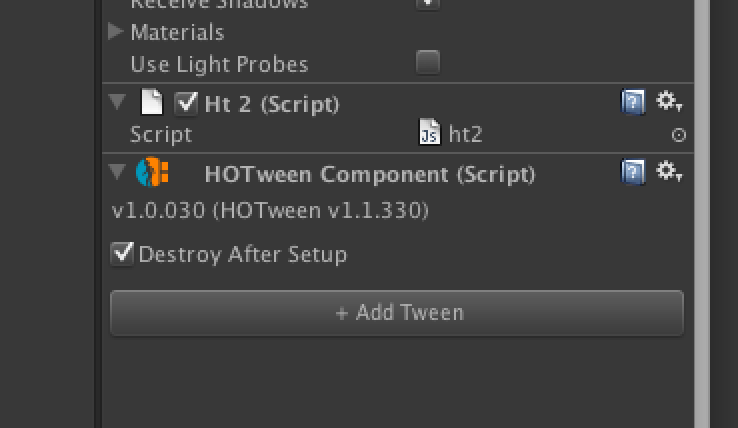Image resolution: width=738 pixels, height=428 pixels.
Task: Click the Ht 2 (Script) header title
Action: point(272,104)
